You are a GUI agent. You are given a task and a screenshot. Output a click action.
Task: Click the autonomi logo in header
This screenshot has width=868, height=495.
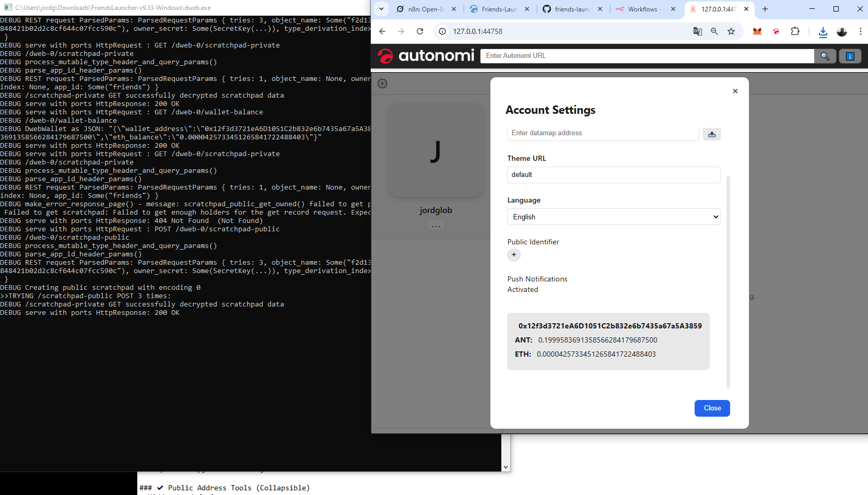click(x=426, y=55)
